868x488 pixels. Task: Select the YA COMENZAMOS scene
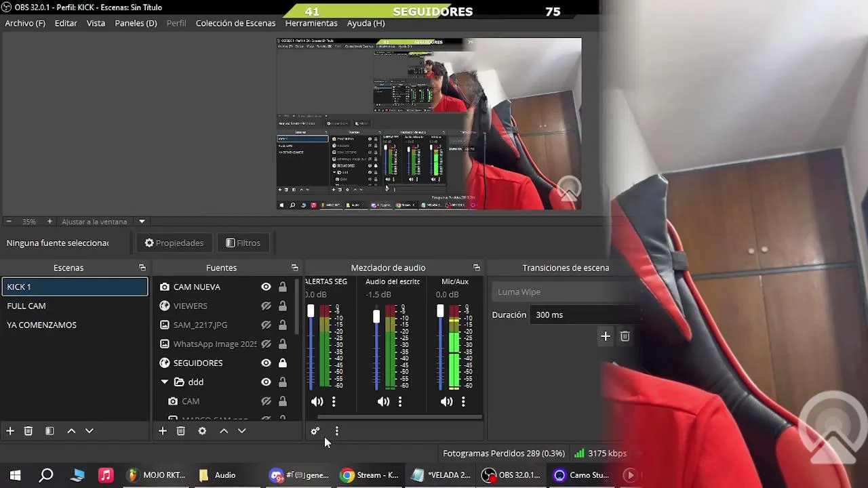pos(75,325)
